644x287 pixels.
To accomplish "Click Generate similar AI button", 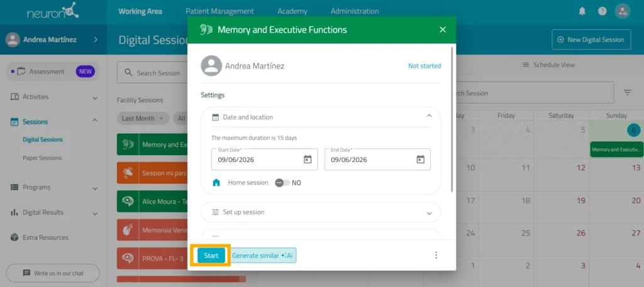I will tap(264, 255).
